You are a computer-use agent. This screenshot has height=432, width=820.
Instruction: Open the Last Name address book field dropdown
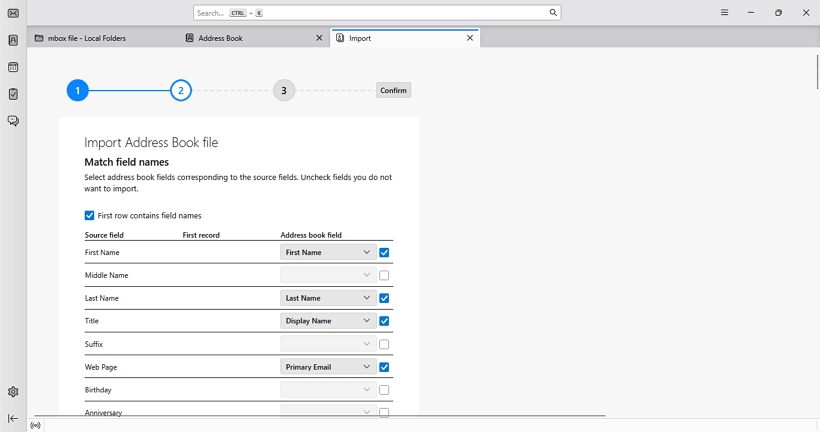pyautogui.click(x=328, y=298)
